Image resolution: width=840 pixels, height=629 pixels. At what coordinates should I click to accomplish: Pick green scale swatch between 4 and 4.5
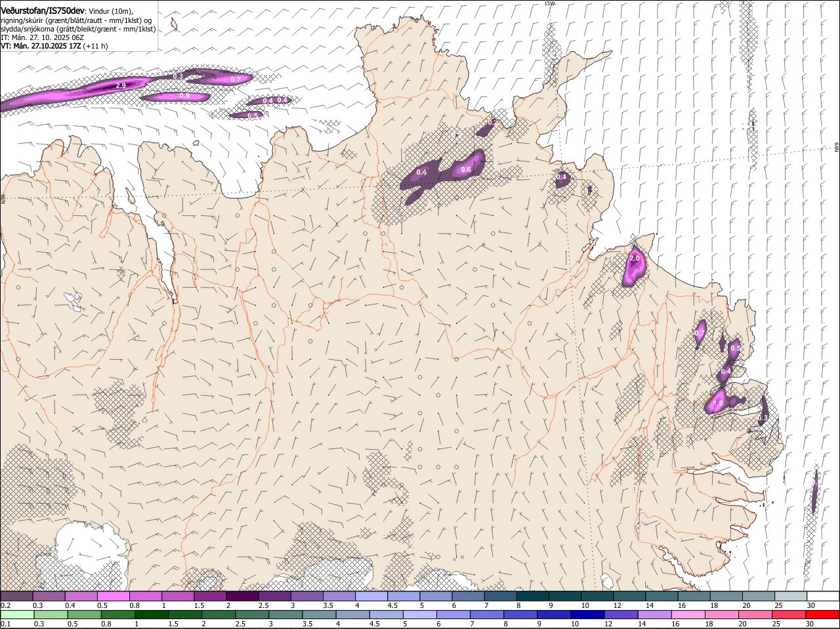click(353, 615)
